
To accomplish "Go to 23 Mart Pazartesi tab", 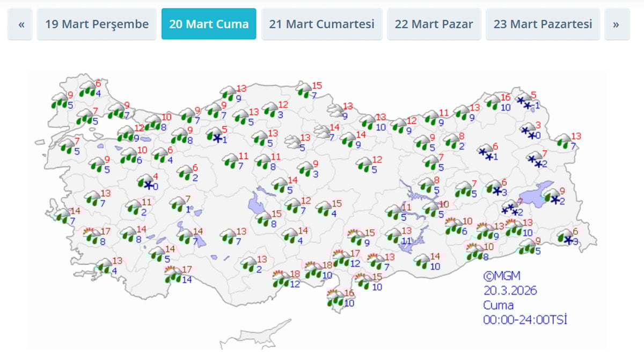I will pyautogui.click(x=543, y=24).
